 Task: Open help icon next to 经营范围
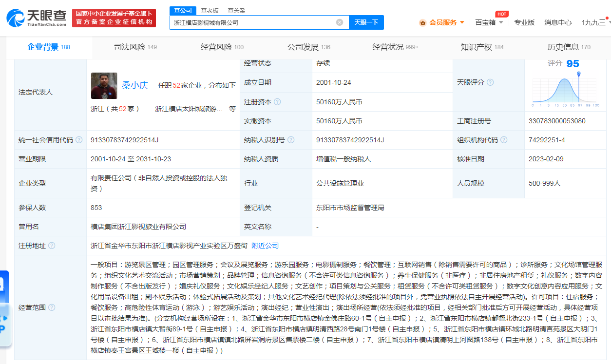52,307
